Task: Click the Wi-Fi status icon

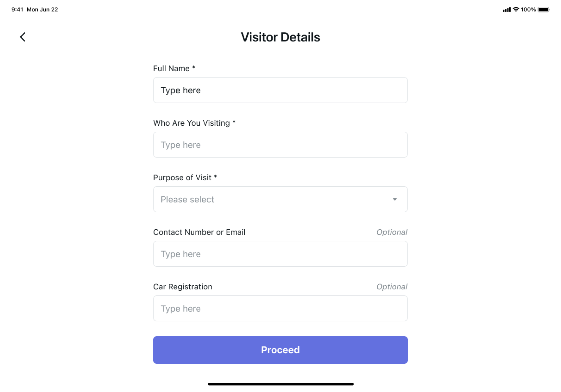Action: [516, 10]
